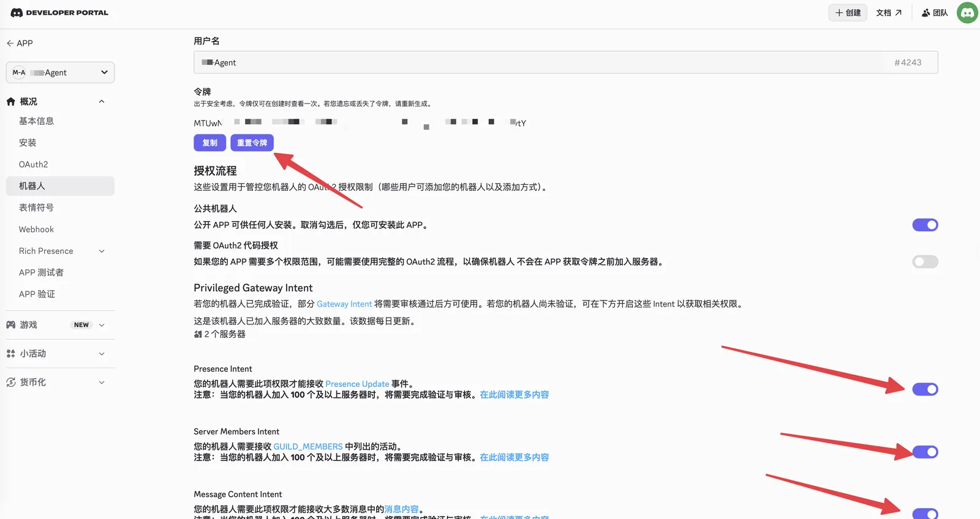This screenshot has width=980, height=519.
Task: Toggle the Presence Intent switch
Action: coord(925,389)
